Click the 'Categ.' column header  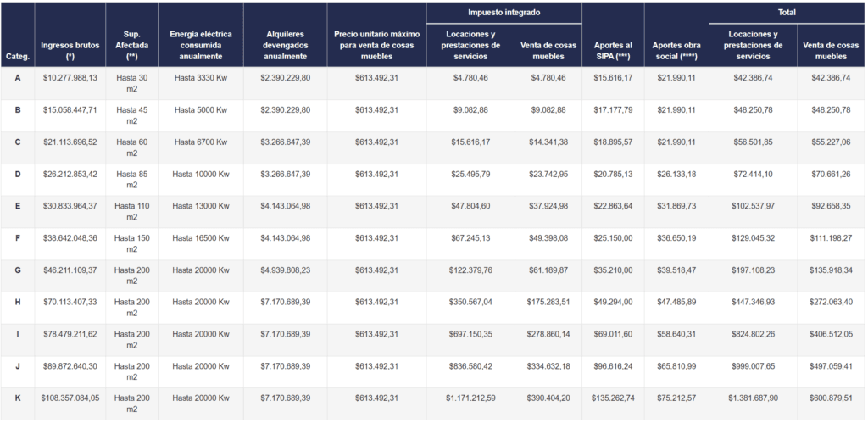click(x=18, y=56)
